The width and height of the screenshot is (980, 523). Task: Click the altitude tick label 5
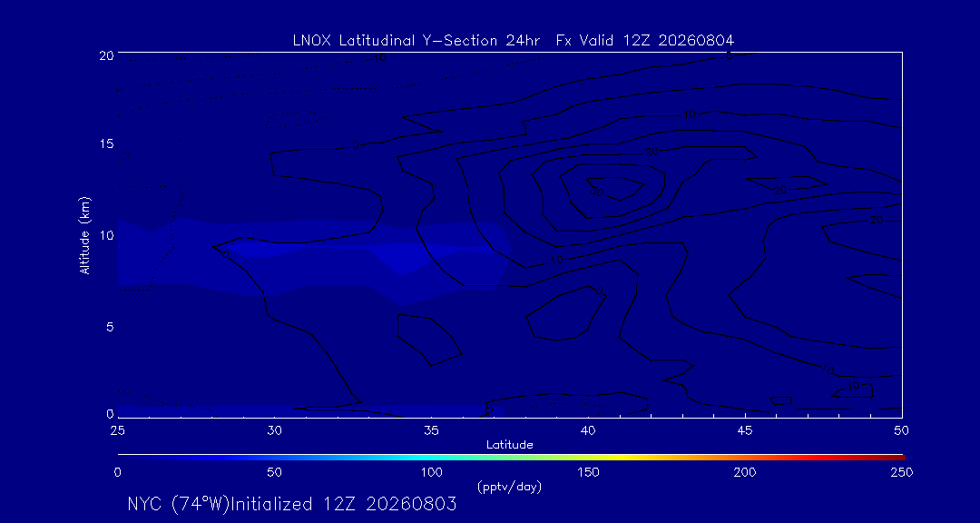click(x=110, y=327)
